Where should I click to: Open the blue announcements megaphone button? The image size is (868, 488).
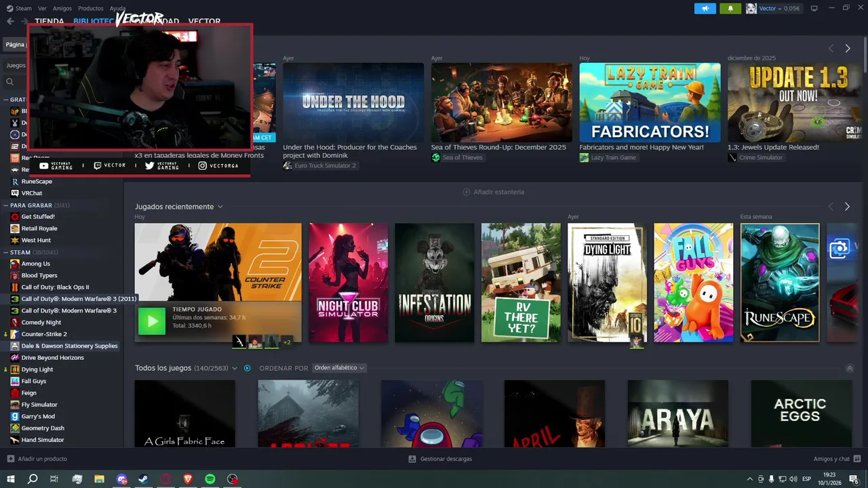pos(705,8)
